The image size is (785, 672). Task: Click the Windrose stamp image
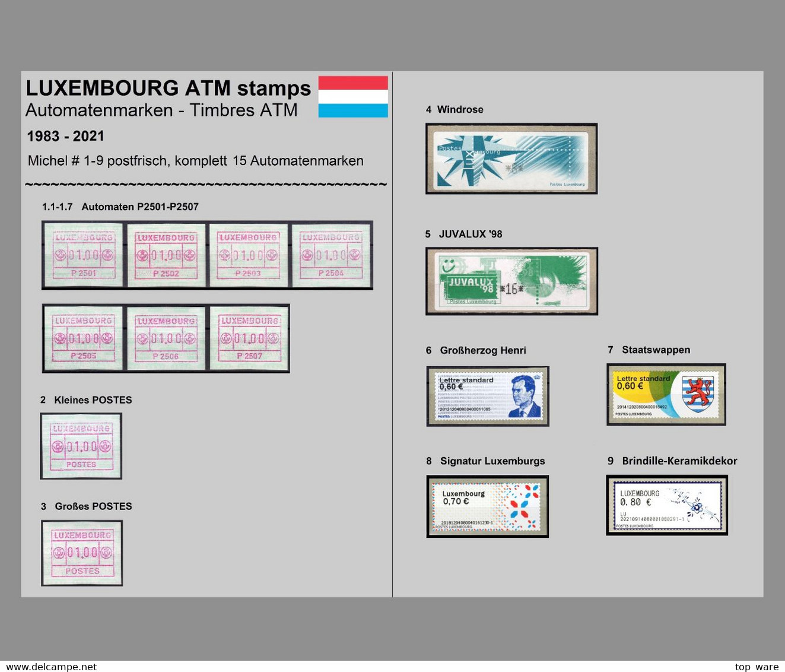[x=511, y=159]
